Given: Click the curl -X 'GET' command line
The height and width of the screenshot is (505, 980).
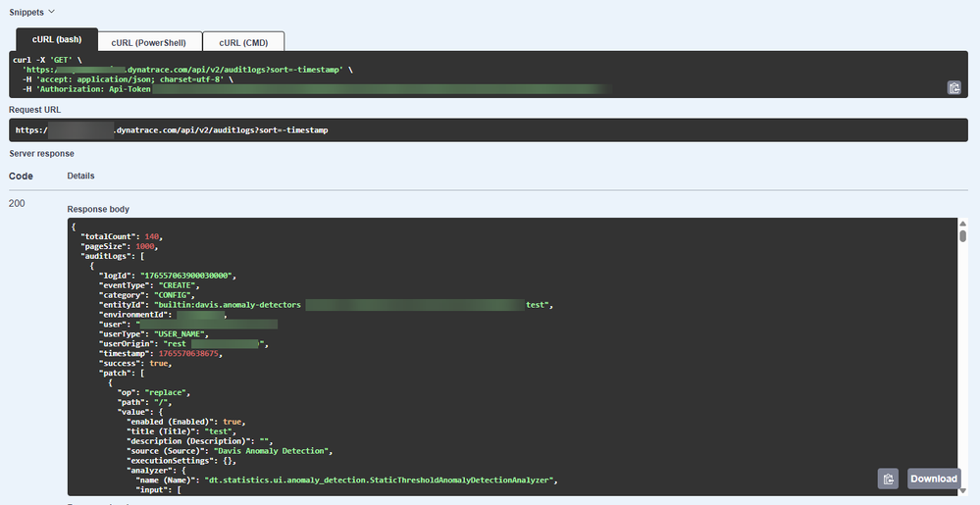Looking at the screenshot, I should (x=47, y=61).
